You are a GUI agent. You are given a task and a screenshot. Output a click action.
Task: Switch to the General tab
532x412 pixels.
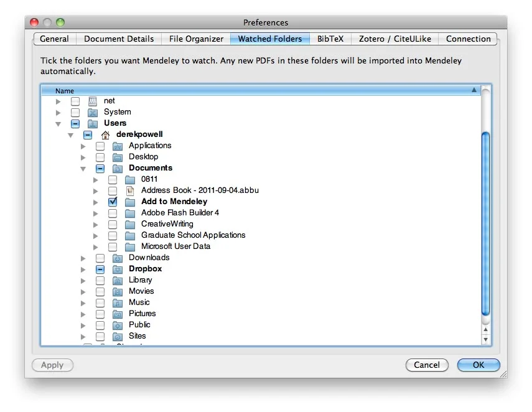tap(55, 39)
